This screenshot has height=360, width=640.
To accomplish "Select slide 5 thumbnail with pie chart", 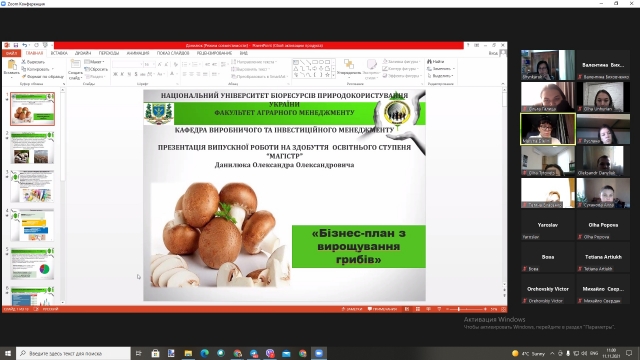I will (32, 264).
